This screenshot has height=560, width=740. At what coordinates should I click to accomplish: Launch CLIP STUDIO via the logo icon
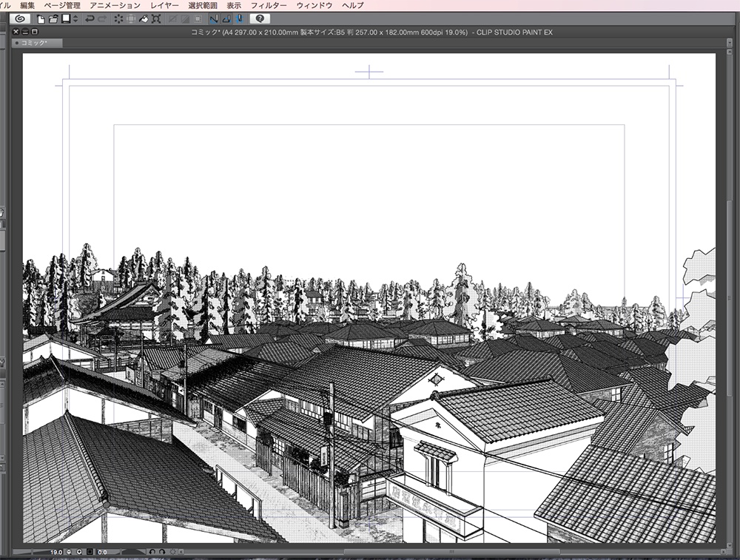click(x=18, y=19)
